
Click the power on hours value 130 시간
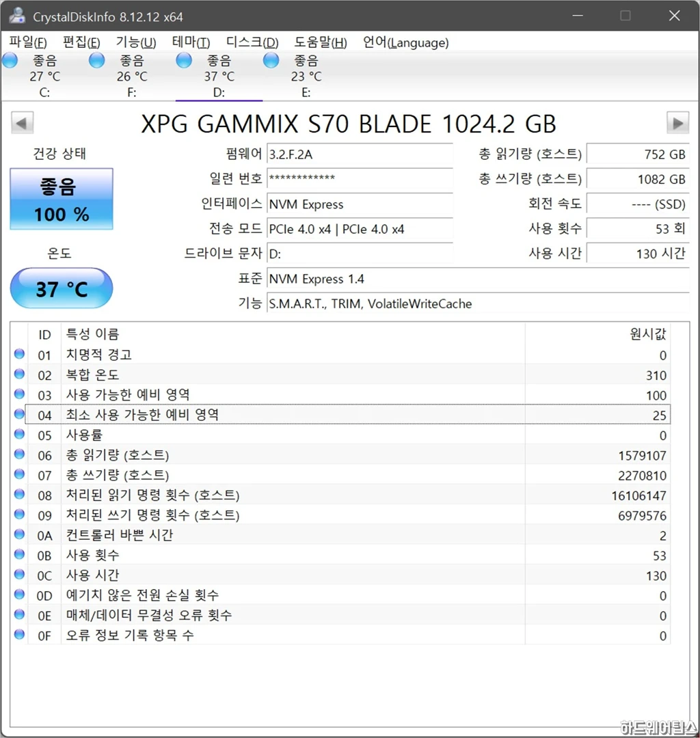pyautogui.click(x=638, y=254)
